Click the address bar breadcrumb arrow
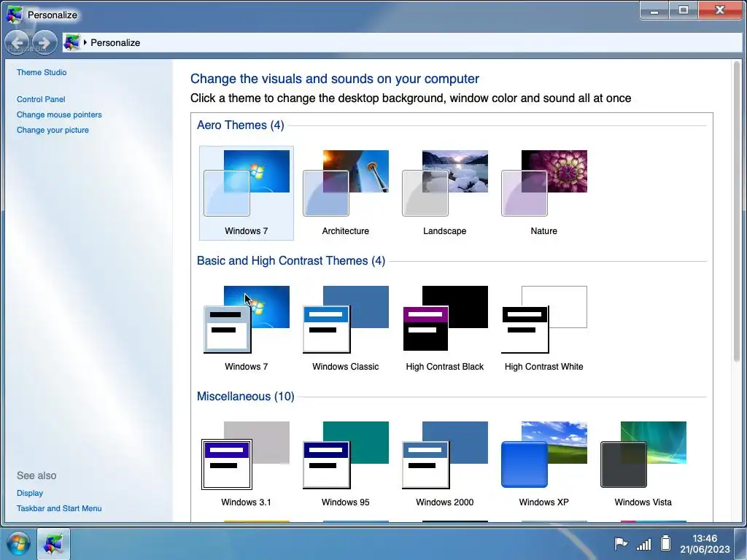Screen dimensions: 747x560 [x=85, y=42]
